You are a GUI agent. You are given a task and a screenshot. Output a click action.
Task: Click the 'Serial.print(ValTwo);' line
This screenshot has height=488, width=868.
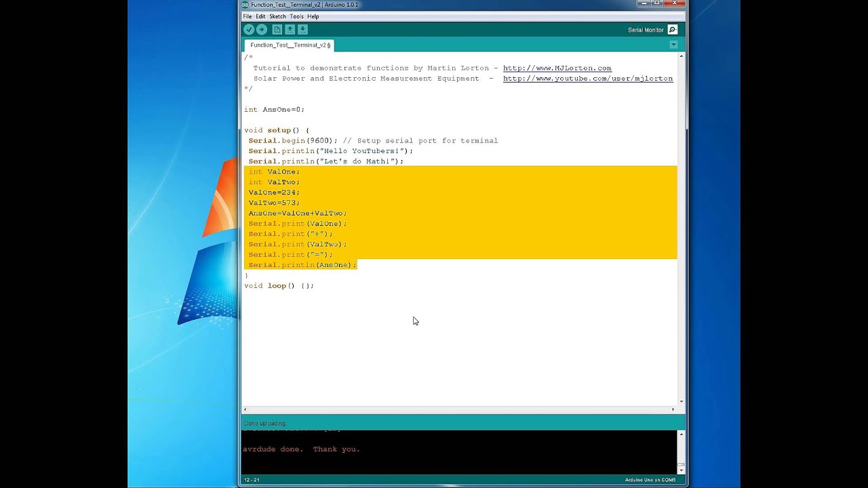pos(298,244)
